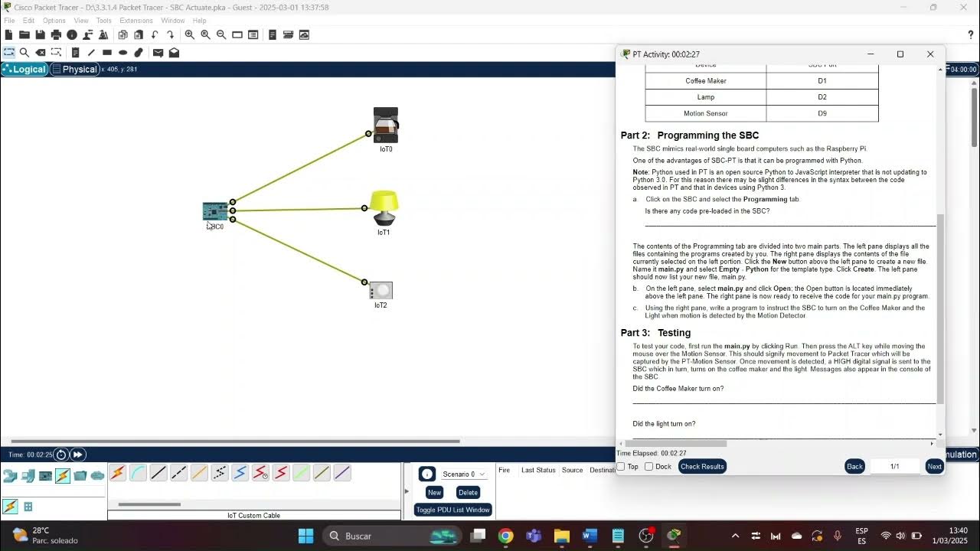980x551 pixels.
Task: Pick the solid black straight-through cable
Action: [x=158, y=473]
